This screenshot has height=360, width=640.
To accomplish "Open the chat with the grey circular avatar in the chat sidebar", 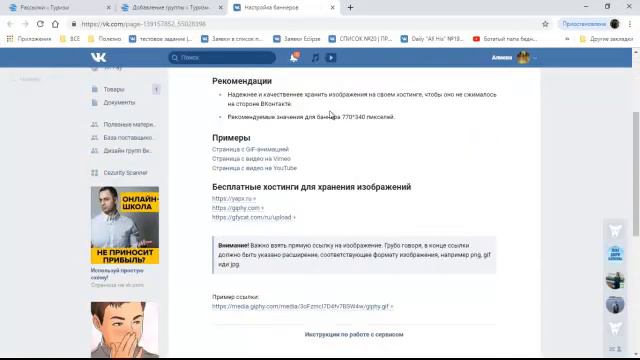I will (615, 304).
